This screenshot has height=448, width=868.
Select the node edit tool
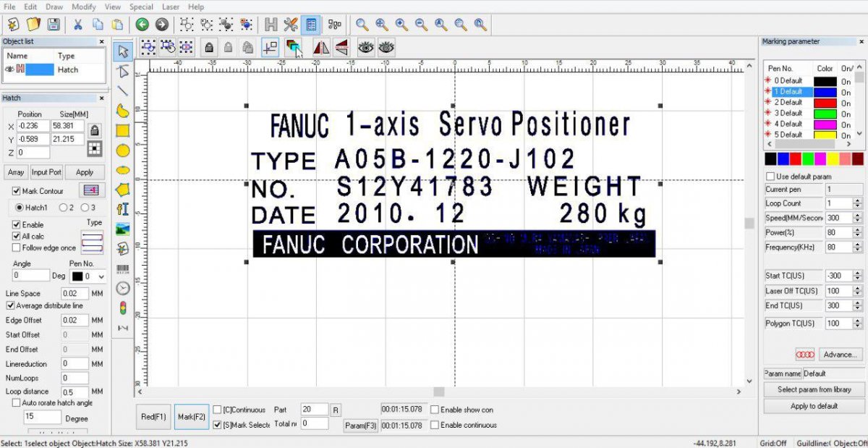click(123, 71)
